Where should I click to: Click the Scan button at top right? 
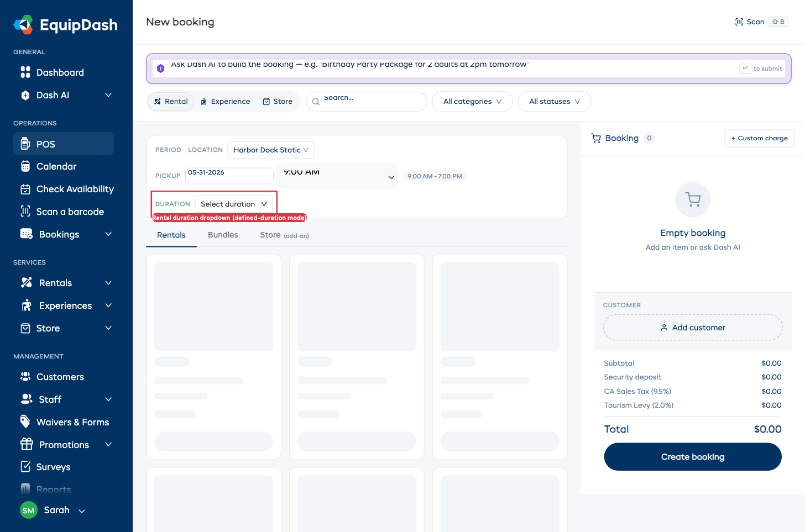click(761, 22)
